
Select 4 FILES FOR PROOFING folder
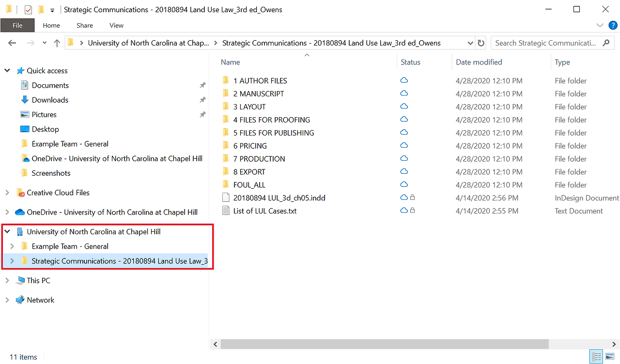(x=271, y=120)
